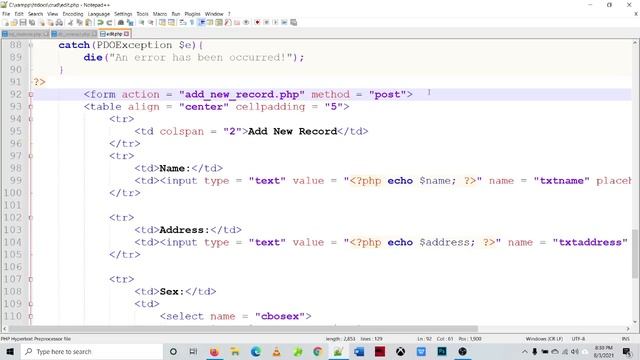Click the Open file toolbar icon
This screenshot has height=360, width=640.
(13, 22)
